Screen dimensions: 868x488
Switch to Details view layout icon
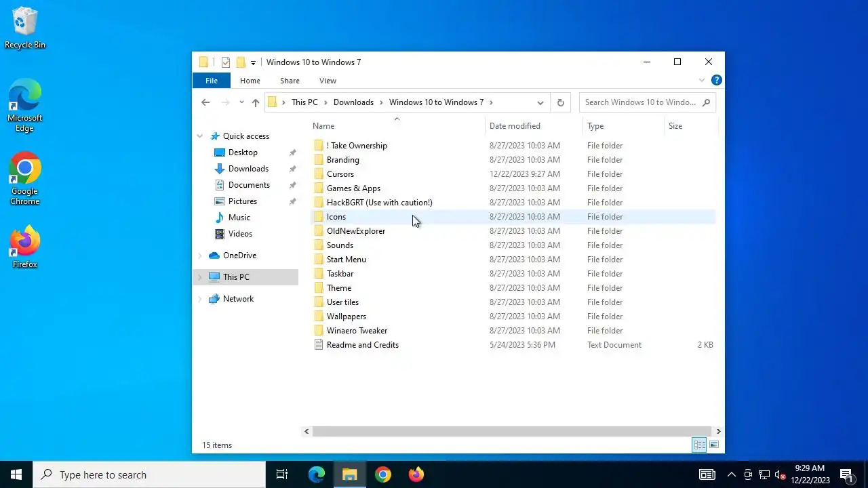coord(699,445)
